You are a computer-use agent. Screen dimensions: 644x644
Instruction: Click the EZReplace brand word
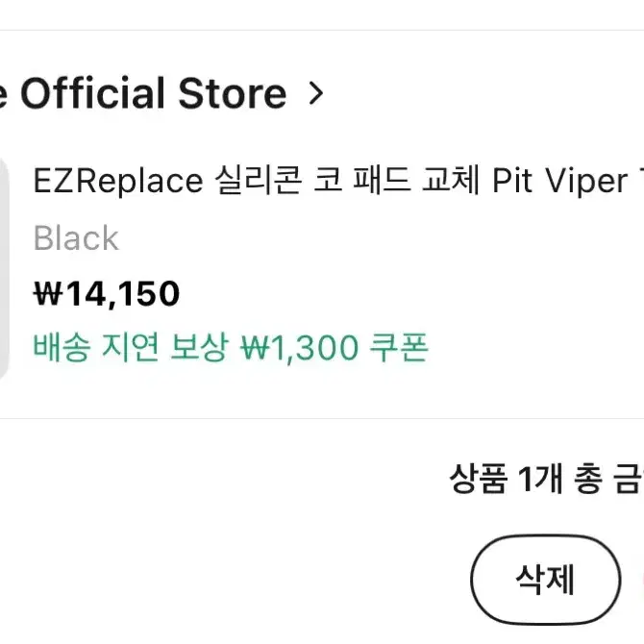coord(118,181)
